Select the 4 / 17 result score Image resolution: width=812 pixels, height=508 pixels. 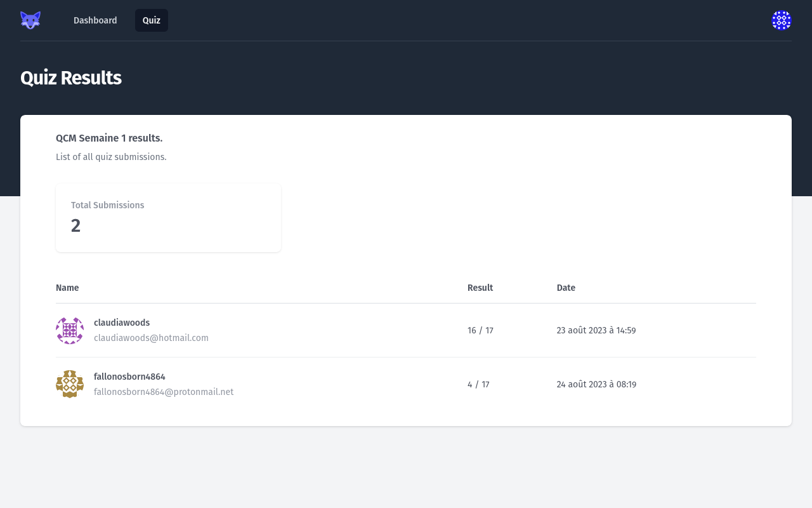click(478, 384)
